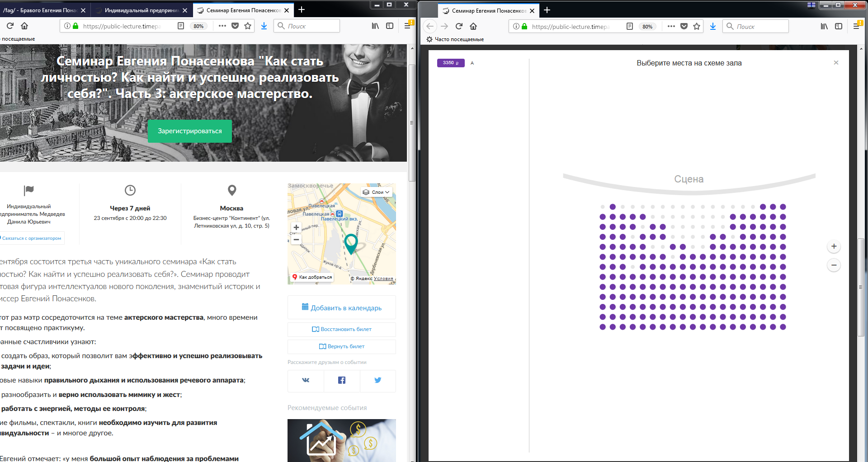Open home page in left browser window
This screenshot has height=462, width=868.
pos(24,26)
